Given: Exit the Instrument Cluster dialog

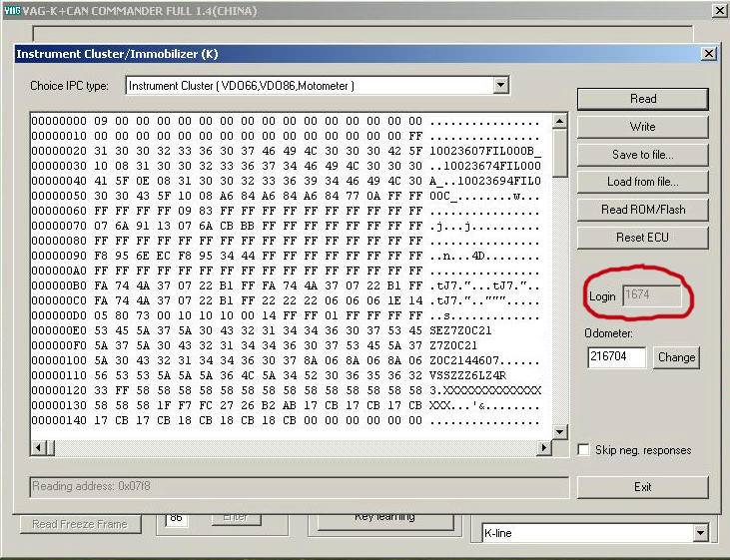Looking at the screenshot, I should [x=642, y=487].
